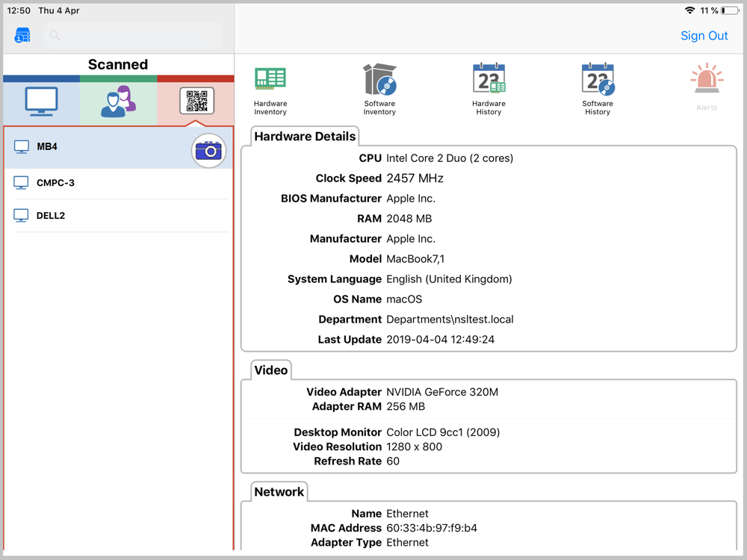Click the Desktop Monitor value Color LCD 9cc1
The width and height of the screenshot is (747, 560).
442,432
